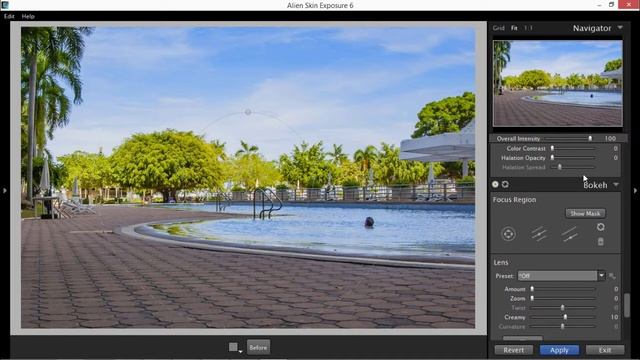Click the Bokeh panel title
This screenshot has width=640, height=360.
coord(595,185)
